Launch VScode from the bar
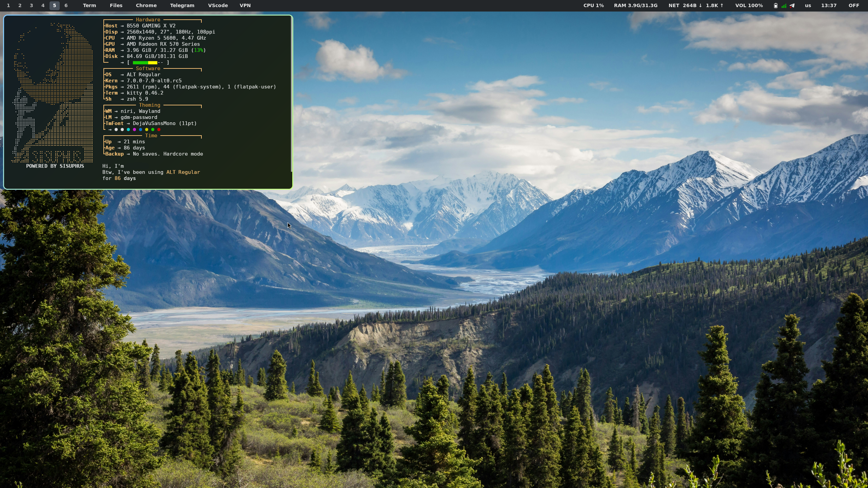 218,5
